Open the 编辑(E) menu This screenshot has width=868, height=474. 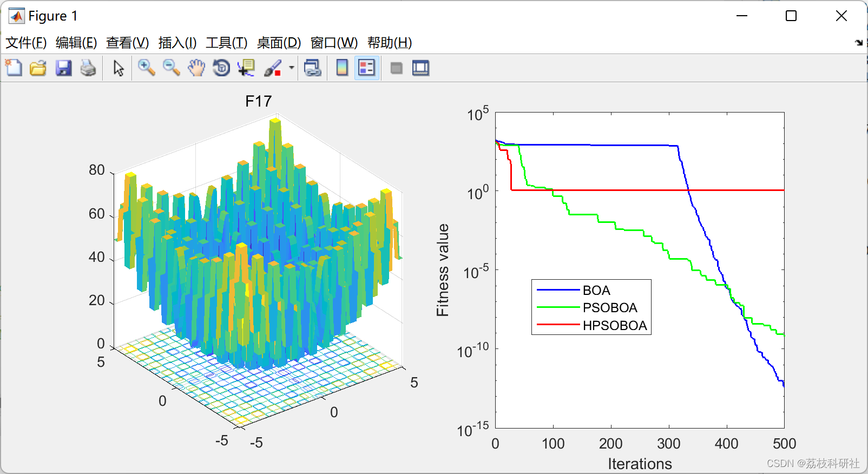(x=76, y=43)
